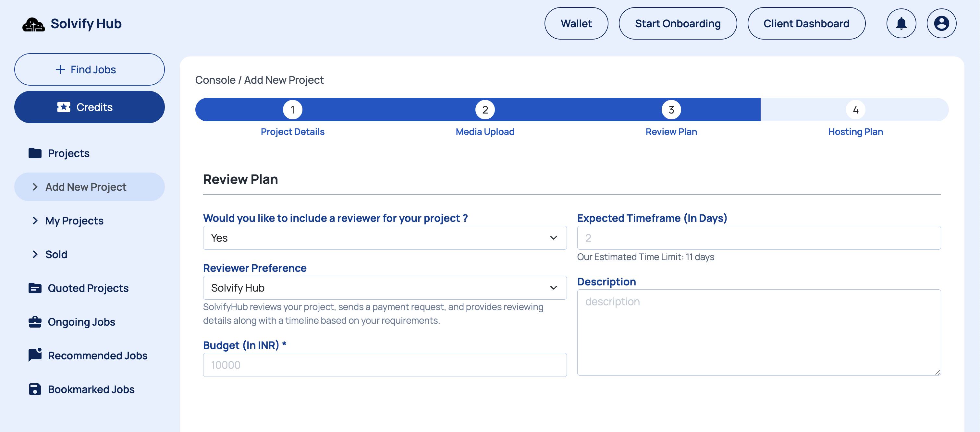Expand the My Projects chevron

[x=35, y=221]
